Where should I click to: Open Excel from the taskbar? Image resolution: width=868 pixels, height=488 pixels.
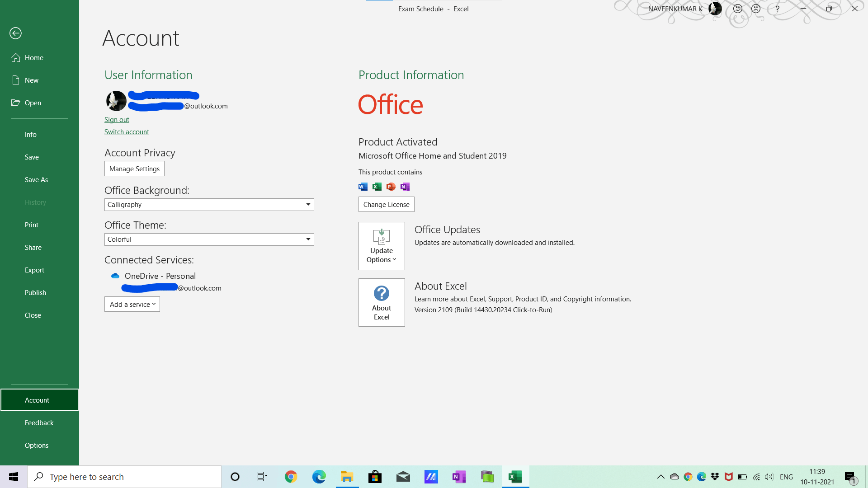(515, 477)
